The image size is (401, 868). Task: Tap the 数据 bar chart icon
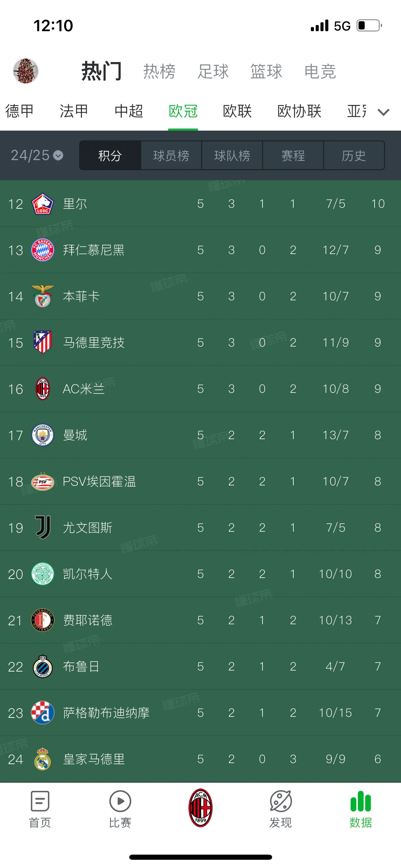(361, 801)
